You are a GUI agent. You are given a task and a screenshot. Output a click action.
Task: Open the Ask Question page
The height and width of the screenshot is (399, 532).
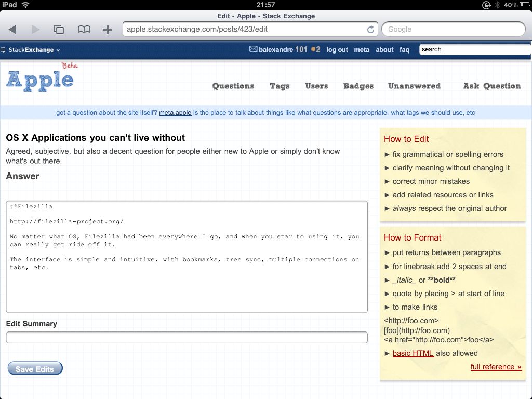point(492,86)
